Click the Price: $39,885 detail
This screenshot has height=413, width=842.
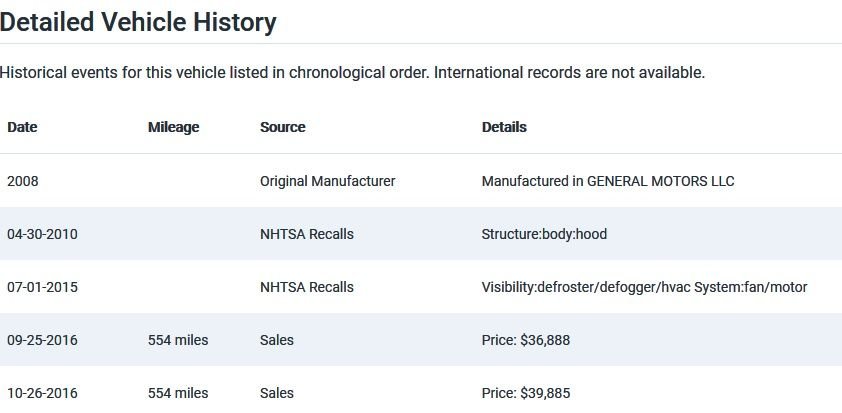(x=525, y=393)
